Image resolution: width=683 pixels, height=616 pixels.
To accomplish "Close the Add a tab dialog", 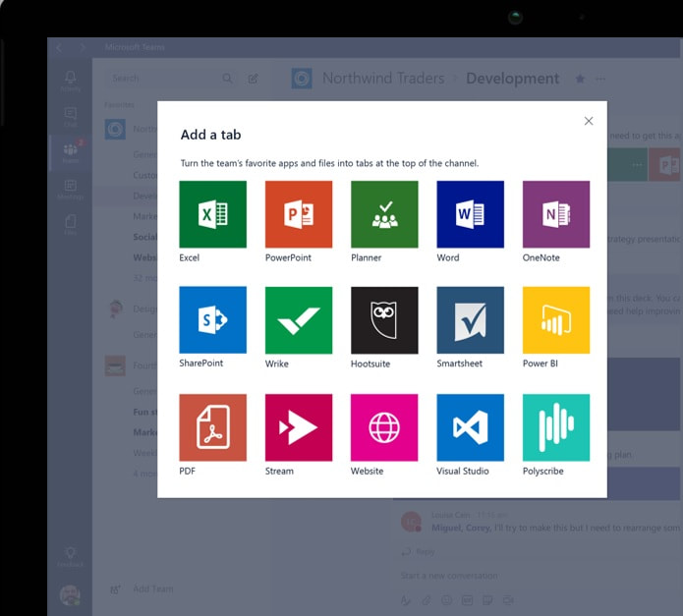I will coord(589,121).
